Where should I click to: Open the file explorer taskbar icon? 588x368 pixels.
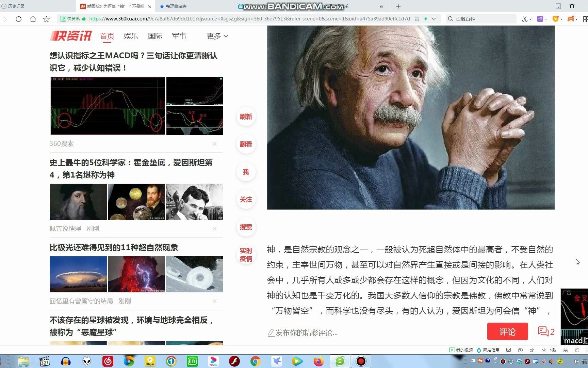tap(23, 361)
